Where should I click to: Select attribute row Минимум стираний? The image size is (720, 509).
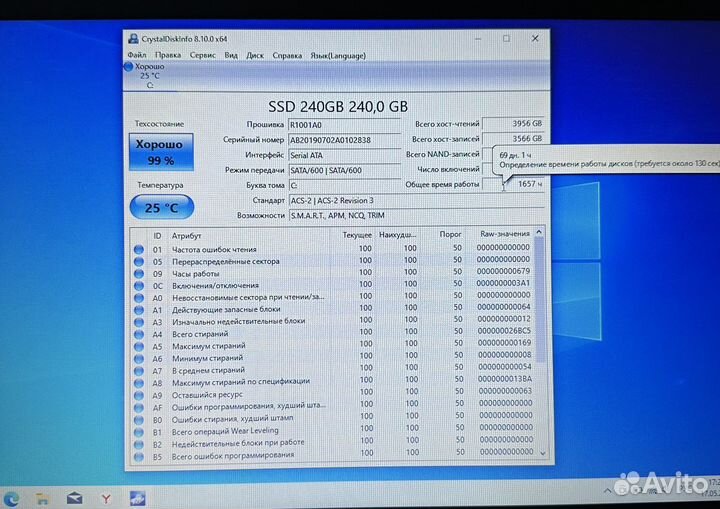tap(334, 356)
